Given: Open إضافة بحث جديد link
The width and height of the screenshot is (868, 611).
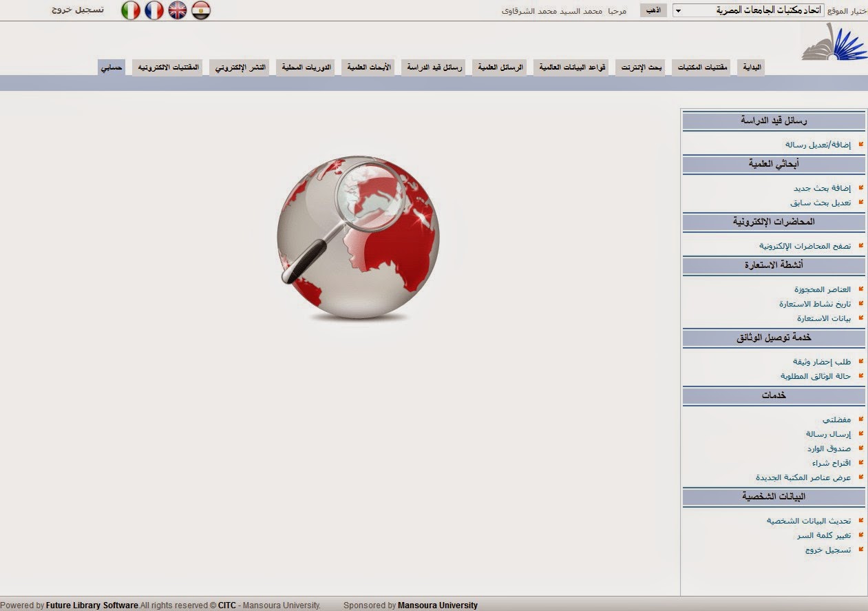Looking at the screenshot, I should tap(822, 188).
